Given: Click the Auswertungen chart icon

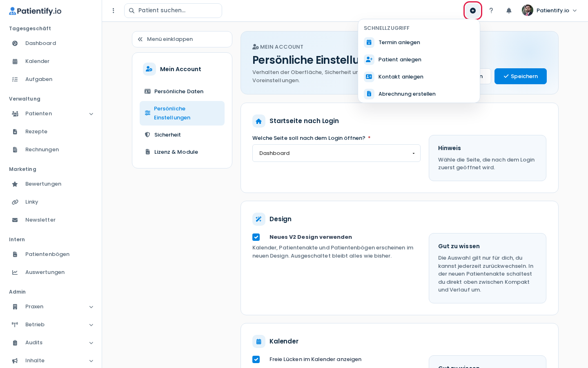Looking at the screenshot, I should pyautogui.click(x=15, y=272).
